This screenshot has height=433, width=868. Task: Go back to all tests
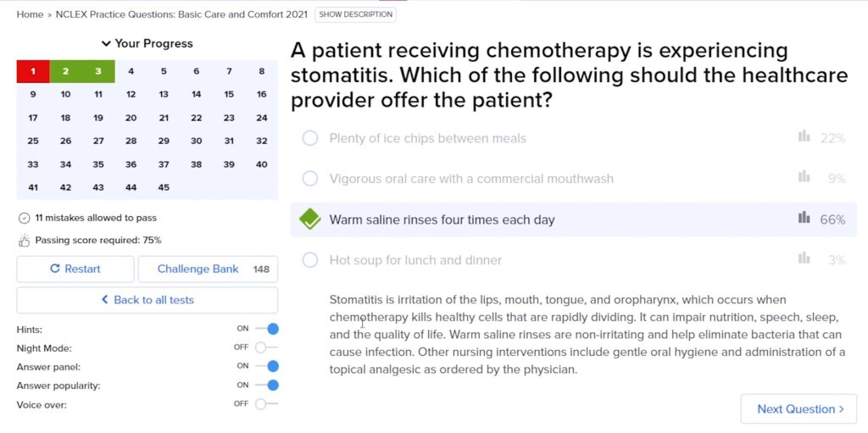(x=147, y=300)
